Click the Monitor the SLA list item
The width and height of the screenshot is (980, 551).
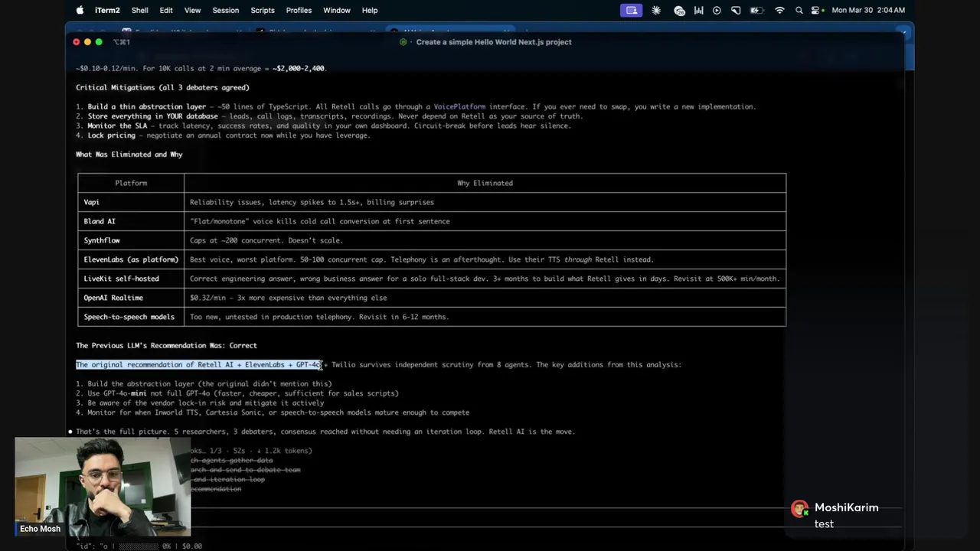tap(323, 126)
